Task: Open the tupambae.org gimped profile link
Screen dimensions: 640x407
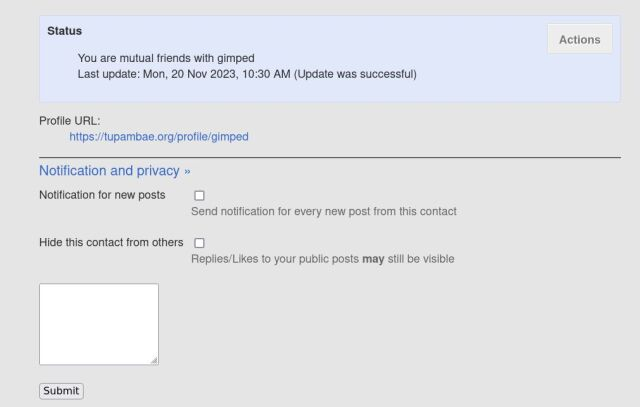Action: pos(158,137)
